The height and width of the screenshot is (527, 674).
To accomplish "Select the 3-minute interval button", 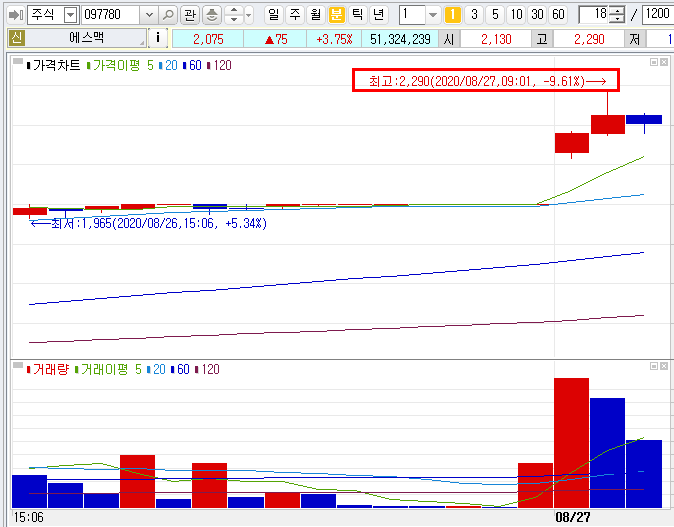I will pyautogui.click(x=474, y=15).
